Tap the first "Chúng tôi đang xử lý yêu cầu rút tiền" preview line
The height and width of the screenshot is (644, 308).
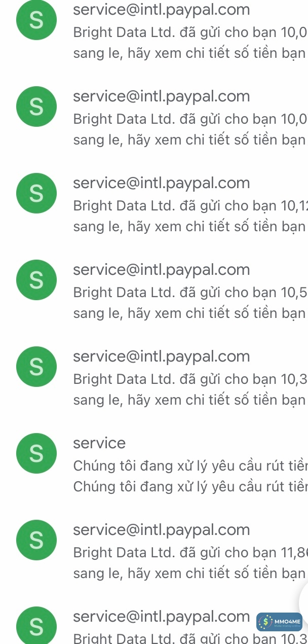coord(190,466)
